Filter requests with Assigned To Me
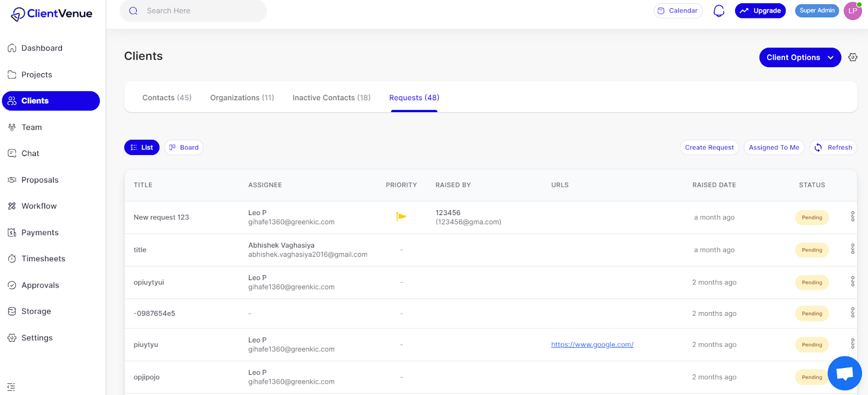 [774, 147]
